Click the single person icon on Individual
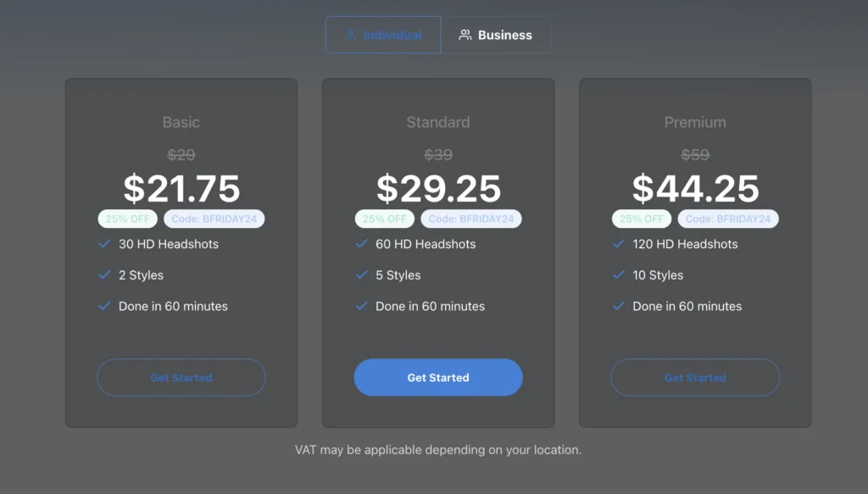The width and height of the screenshot is (868, 494). 351,36
